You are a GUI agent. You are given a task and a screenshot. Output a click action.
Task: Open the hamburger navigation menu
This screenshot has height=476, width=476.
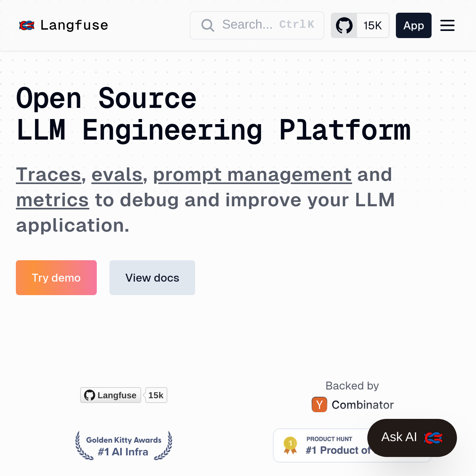coord(447,26)
